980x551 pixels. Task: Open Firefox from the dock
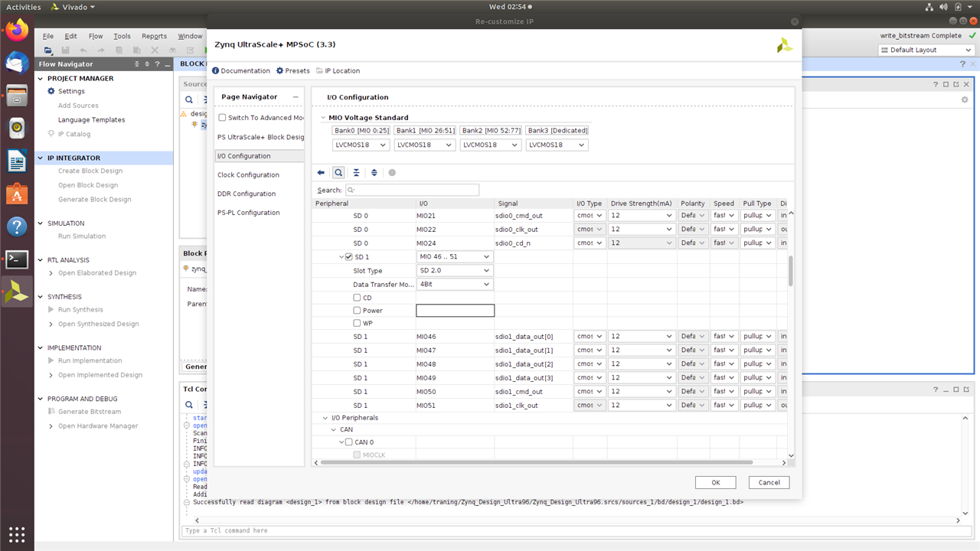click(x=17, y=31)
